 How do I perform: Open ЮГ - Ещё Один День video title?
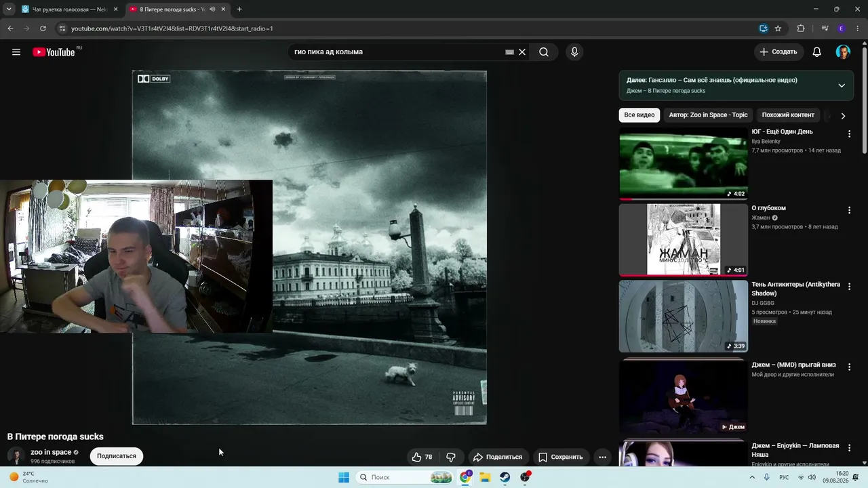(x=782, y=131)
